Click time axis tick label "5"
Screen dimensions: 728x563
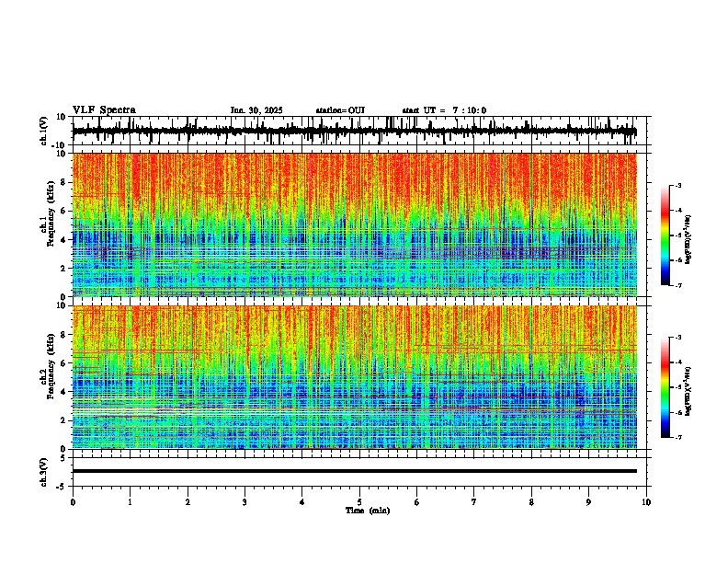point(359,502)
